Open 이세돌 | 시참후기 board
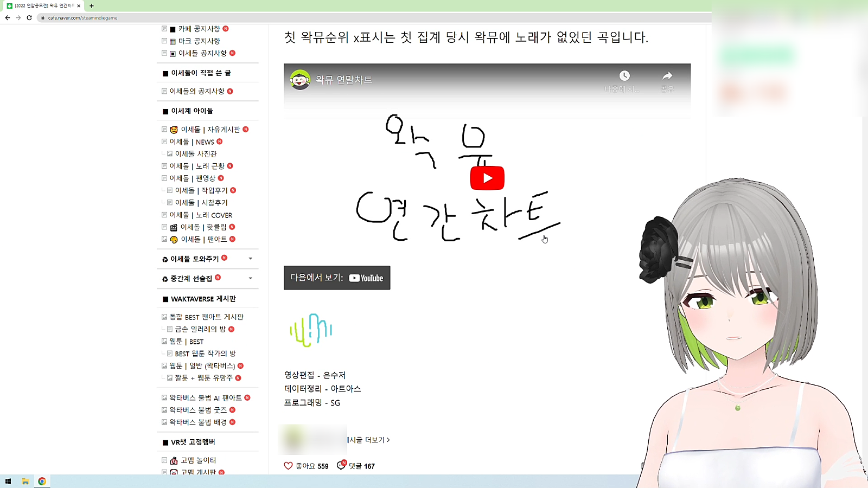Viewport: 868px width, 488px height. (x=201, y=203)
